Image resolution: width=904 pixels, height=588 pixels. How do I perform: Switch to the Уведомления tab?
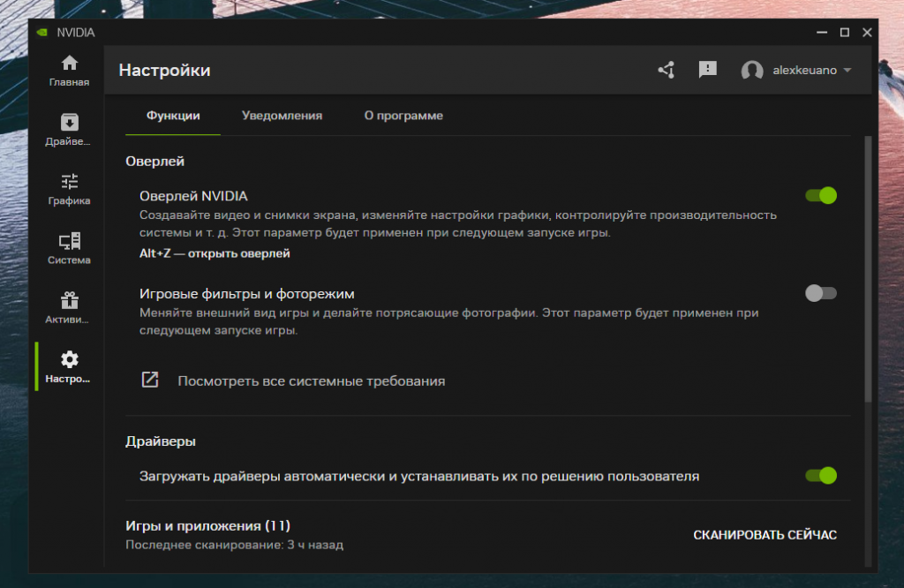pos(281,116)
